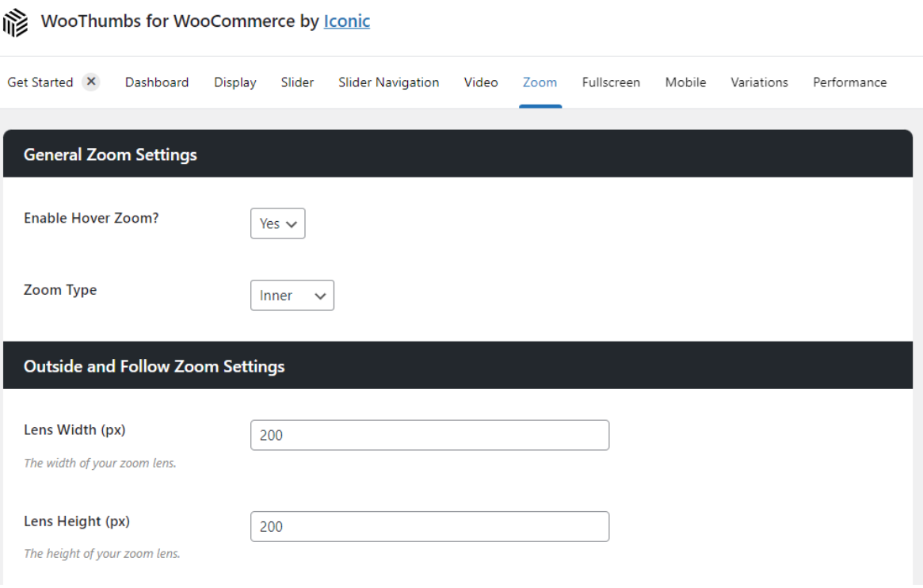923x588 pixels.
Task: Dismiss the Get Started tab via its X
Action: [90, 81]
